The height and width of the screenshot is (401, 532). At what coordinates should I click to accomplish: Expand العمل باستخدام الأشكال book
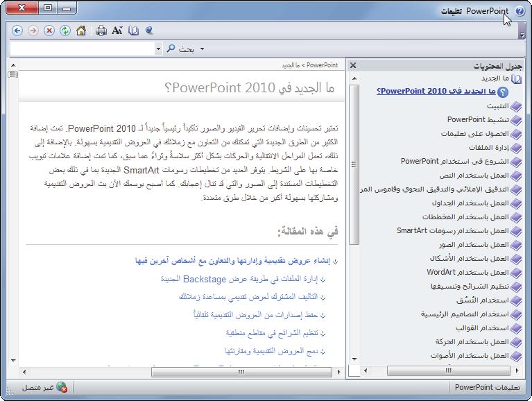[x=516, y=259]
